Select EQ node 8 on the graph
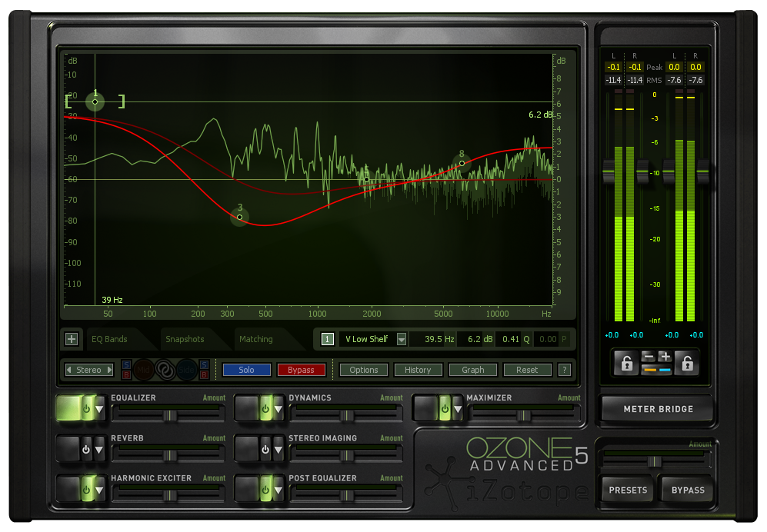 pyautogui.click(x=462, y=163)
